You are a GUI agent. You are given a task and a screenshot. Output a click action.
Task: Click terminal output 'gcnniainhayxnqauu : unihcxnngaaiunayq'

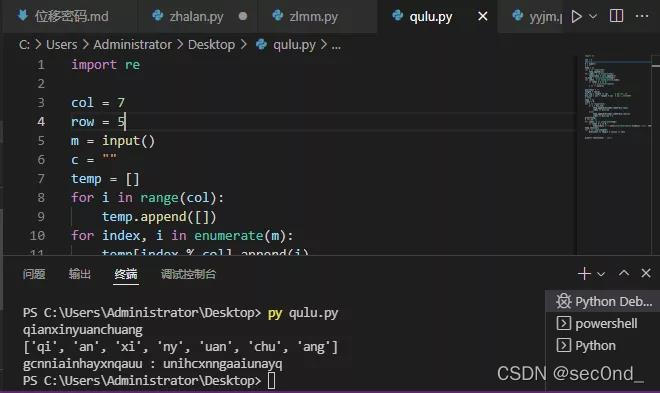(153, 364)
